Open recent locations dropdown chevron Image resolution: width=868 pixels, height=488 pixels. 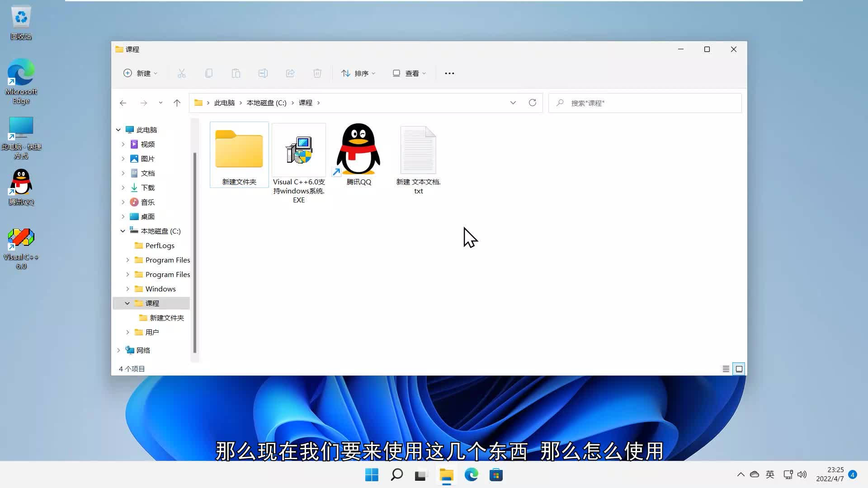click(x=160, y=103)
